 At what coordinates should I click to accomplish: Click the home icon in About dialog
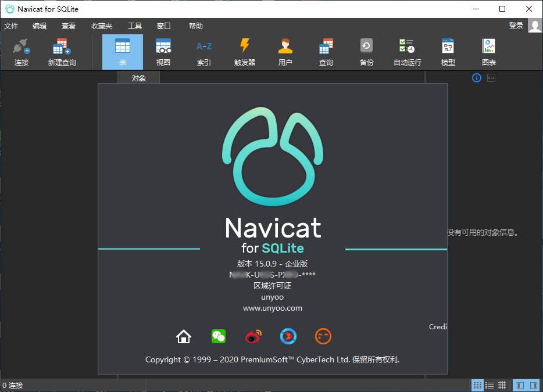pyautogui.click(x=184, y=336)
